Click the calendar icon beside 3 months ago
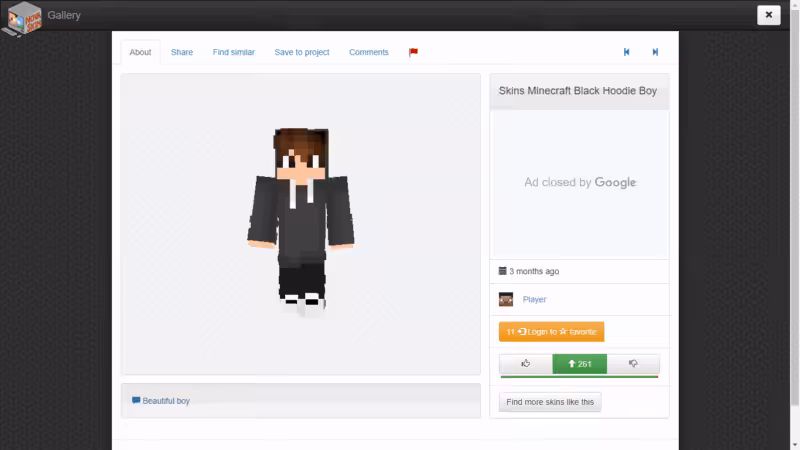Image resolution: width=800 pixels, height=450 pixels. click(503, 271)
